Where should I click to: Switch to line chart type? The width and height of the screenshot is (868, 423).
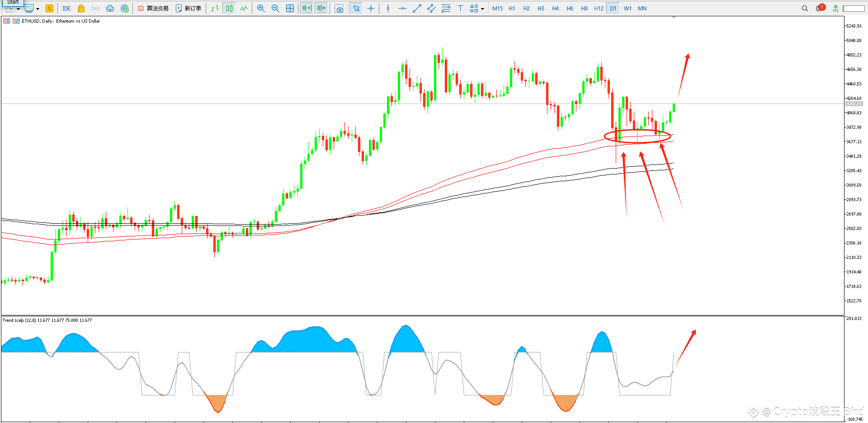[x=244, y=9]
